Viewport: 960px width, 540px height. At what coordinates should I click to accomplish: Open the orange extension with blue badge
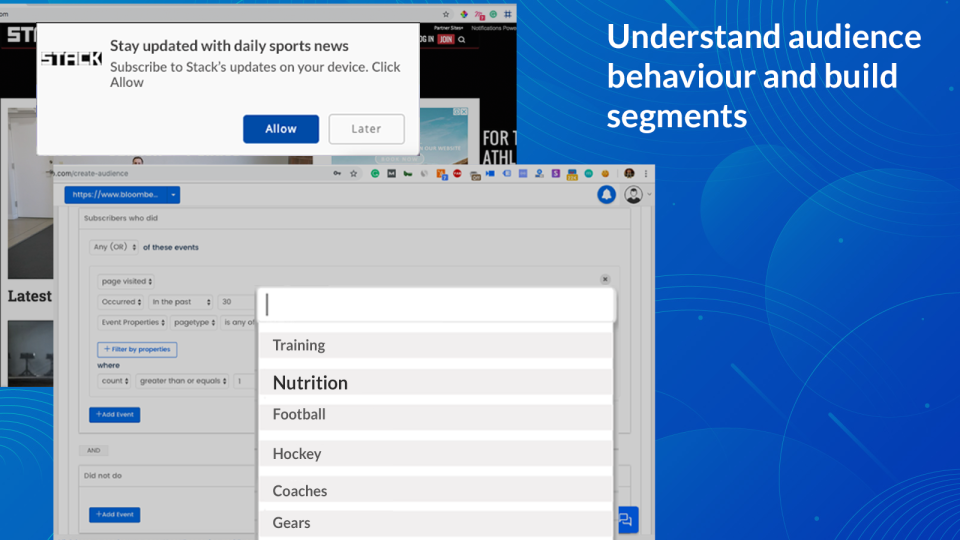(441, 174)
